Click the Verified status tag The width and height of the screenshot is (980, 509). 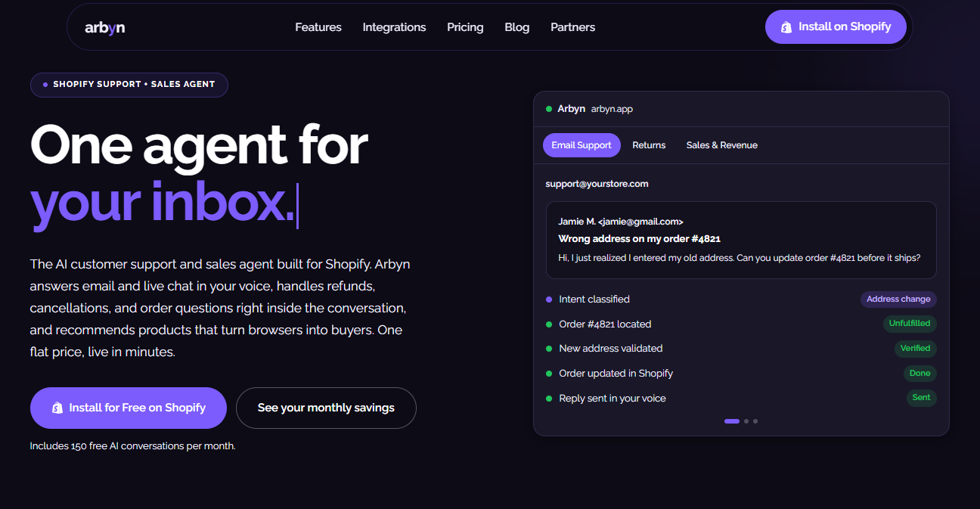915,349
